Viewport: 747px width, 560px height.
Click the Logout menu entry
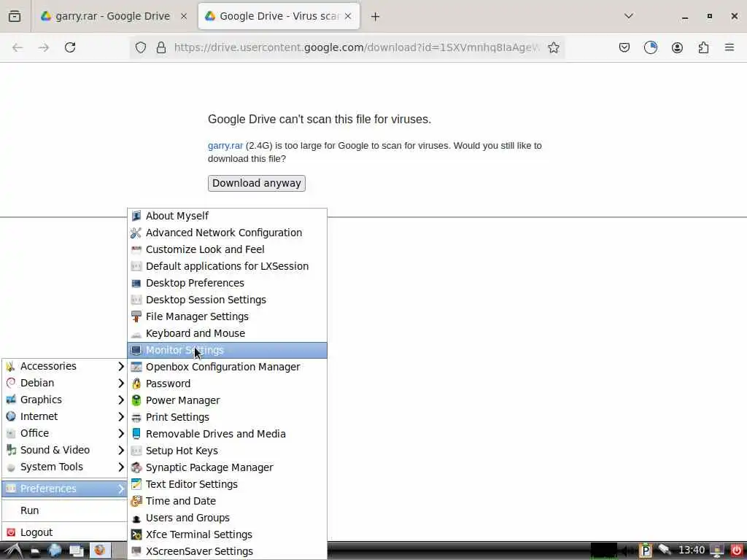(x=65, y=532)
